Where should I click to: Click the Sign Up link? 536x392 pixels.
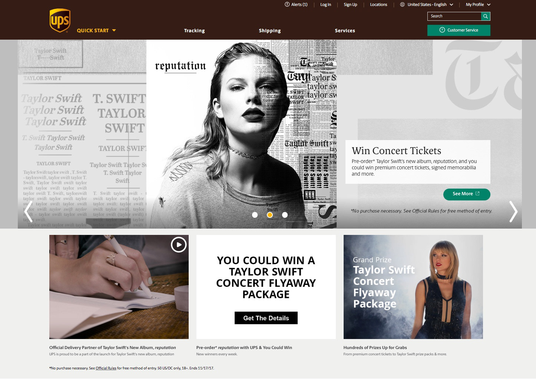[350, 4]
